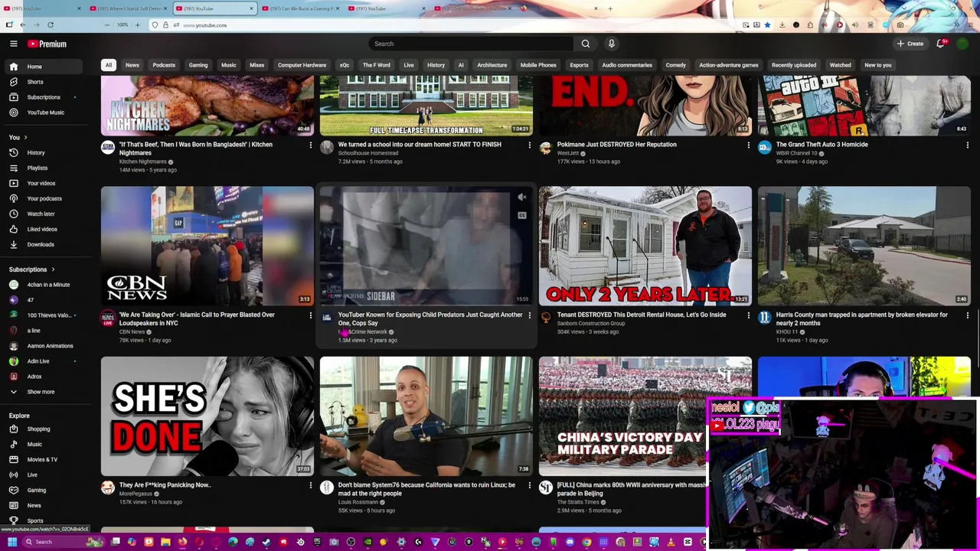Open Sanborn Construction Group channel link
Image resolution: width=980 pixels, height=551 pixels.
pyautogui.click(x=591, y=323)
